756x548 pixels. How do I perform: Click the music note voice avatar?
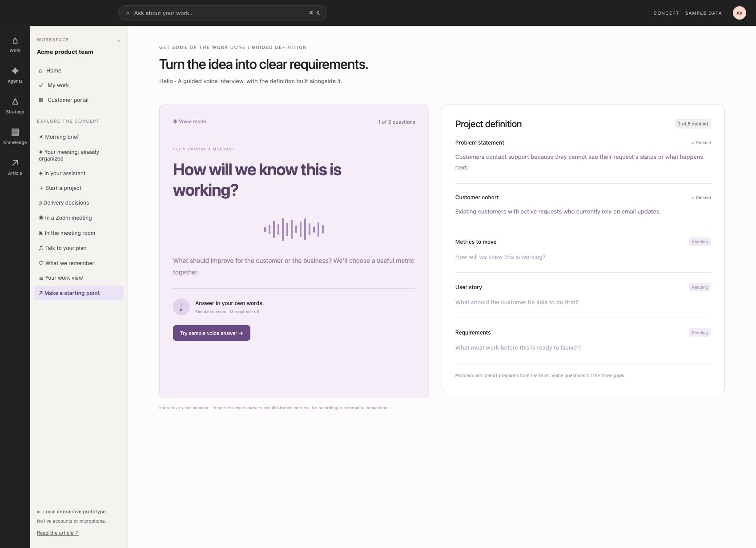click(x=181, y=307)
